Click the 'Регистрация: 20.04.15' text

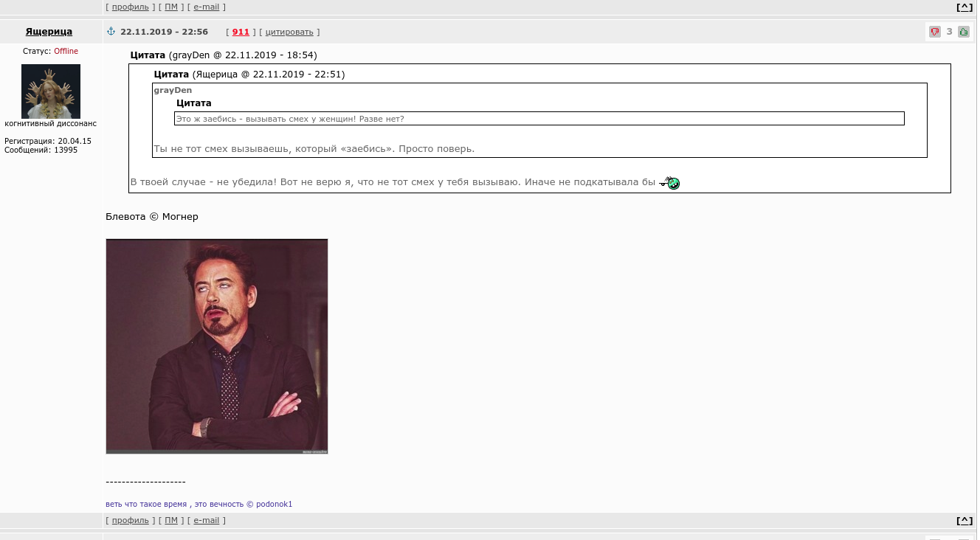[48, 141]
